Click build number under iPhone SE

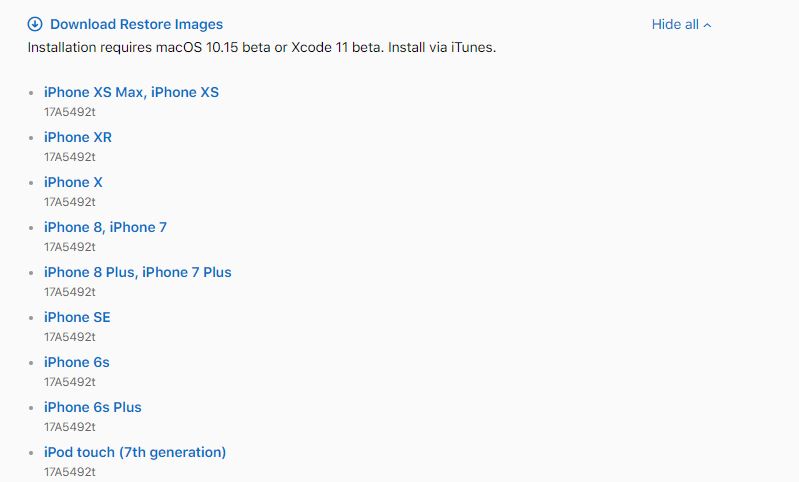pyautogui.click(x=69, y=337)
